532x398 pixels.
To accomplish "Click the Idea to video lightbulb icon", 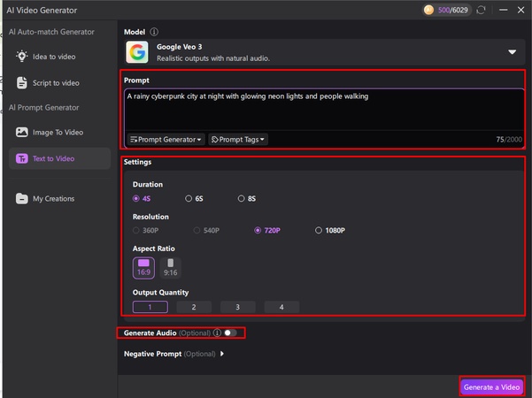I will 22,57.
